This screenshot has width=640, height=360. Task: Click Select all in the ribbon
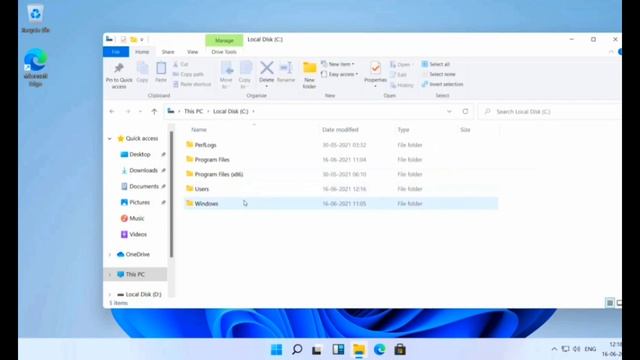point(436,64)
